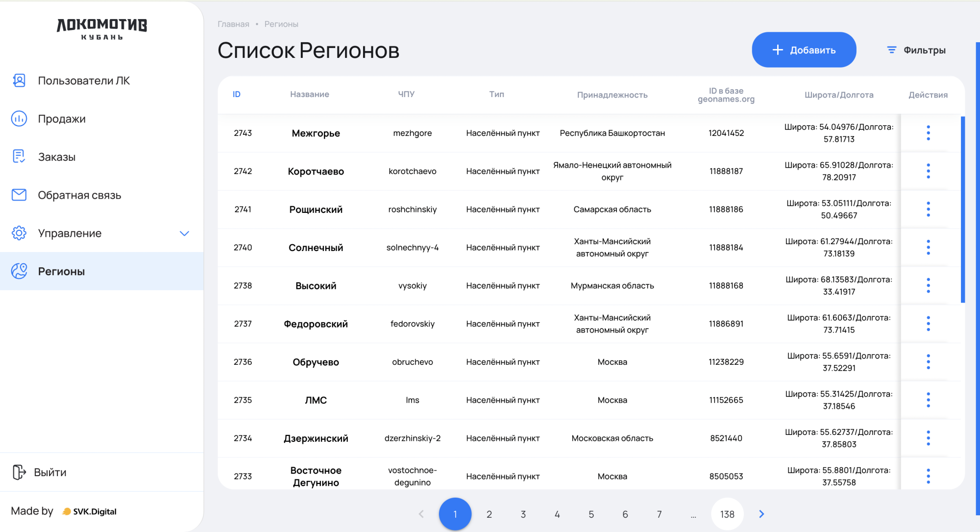
Task: Open Пользователи ЛК section
Action: click(x=101, y=80)
